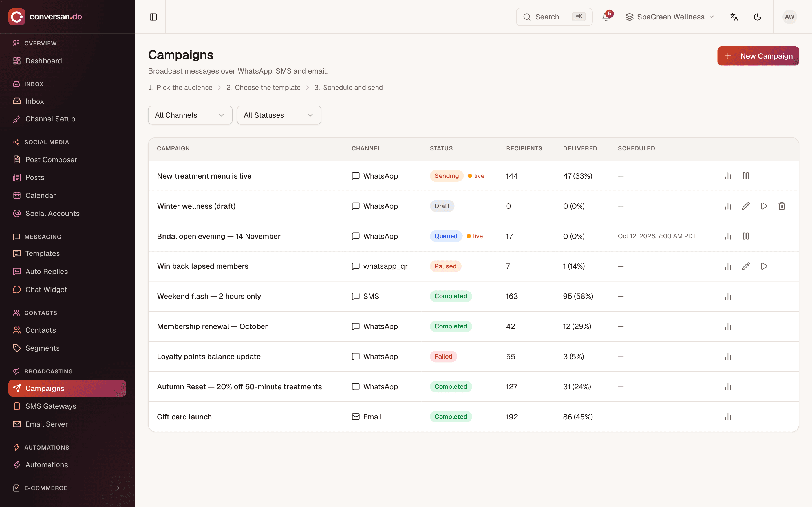
Task: Create a New Campaign
Action: click(x=758, y=56)
